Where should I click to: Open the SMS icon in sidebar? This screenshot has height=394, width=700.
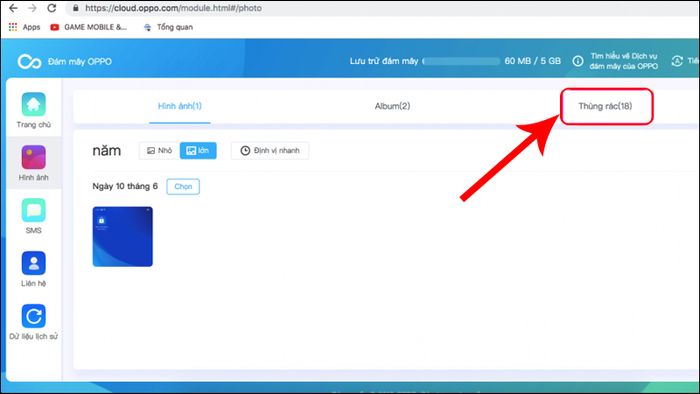coord(33,210)
